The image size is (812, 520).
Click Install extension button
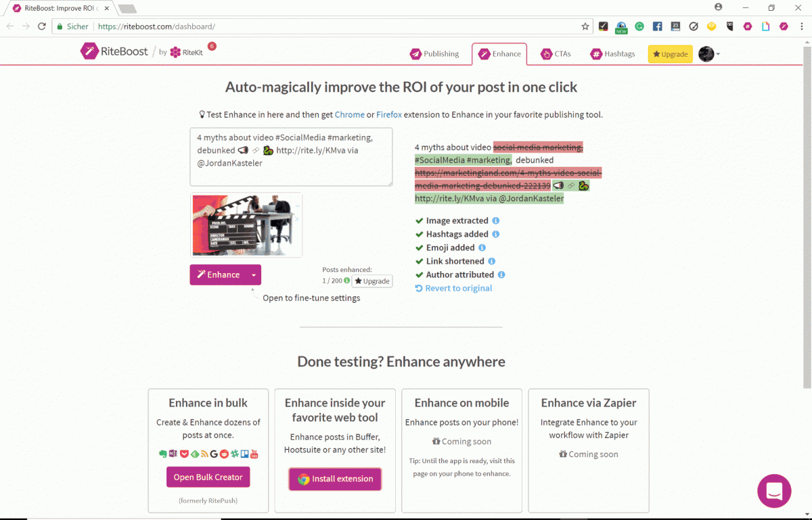pos(335,479)
